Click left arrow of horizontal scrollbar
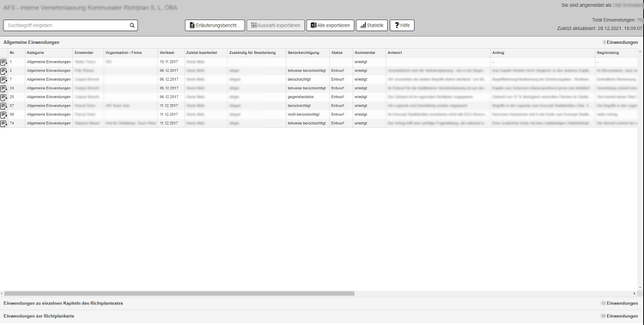The width and height of the screenshot is (644, 325). coord(2,294)
